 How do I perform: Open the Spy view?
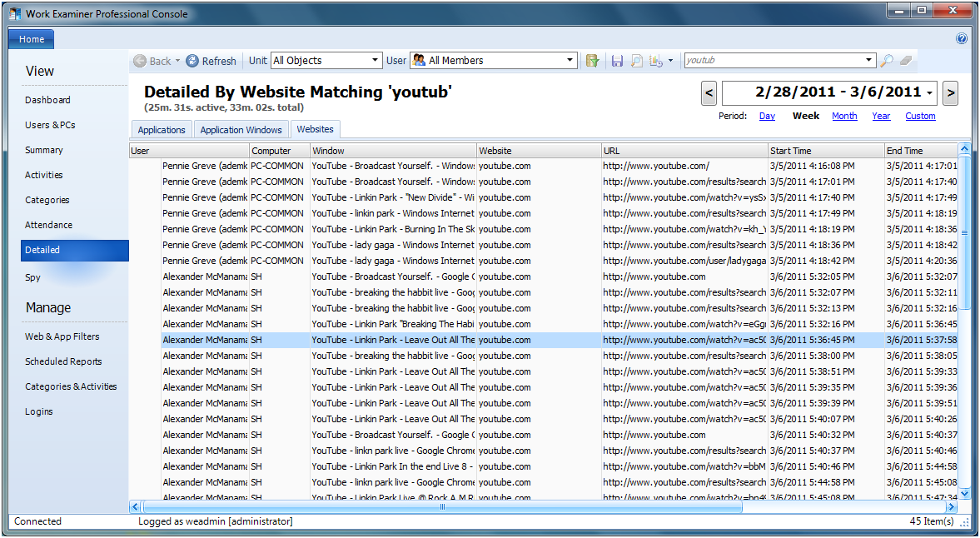click(x=32, y=277)
